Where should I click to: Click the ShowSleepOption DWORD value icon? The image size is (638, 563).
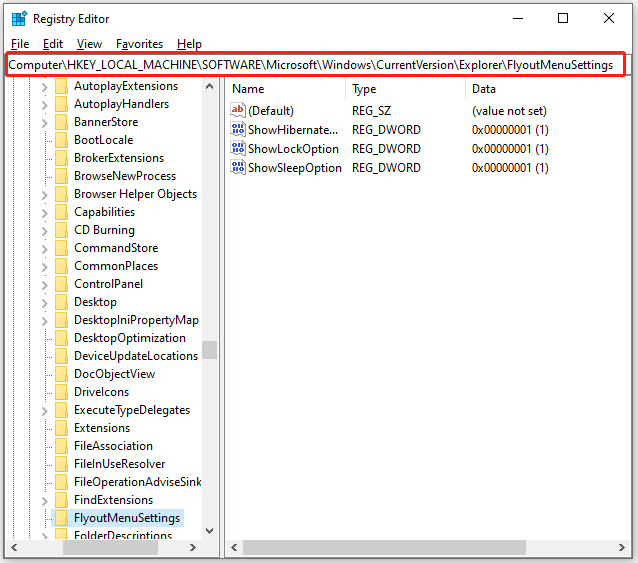[x=238, y=167]
